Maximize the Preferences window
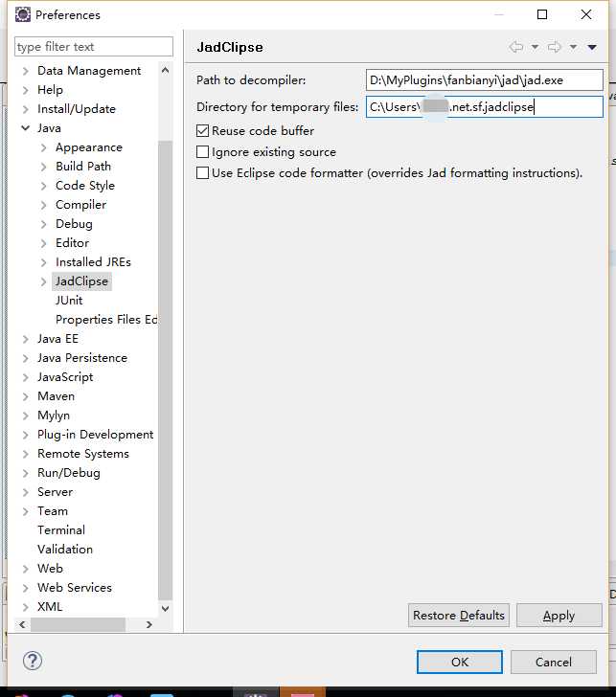616x697 pixels. (542, 14)
